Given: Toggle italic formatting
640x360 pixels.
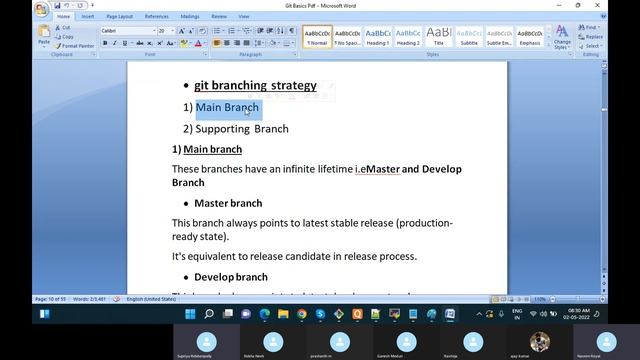Looking at the screenshot, I should tap(115, 43).
